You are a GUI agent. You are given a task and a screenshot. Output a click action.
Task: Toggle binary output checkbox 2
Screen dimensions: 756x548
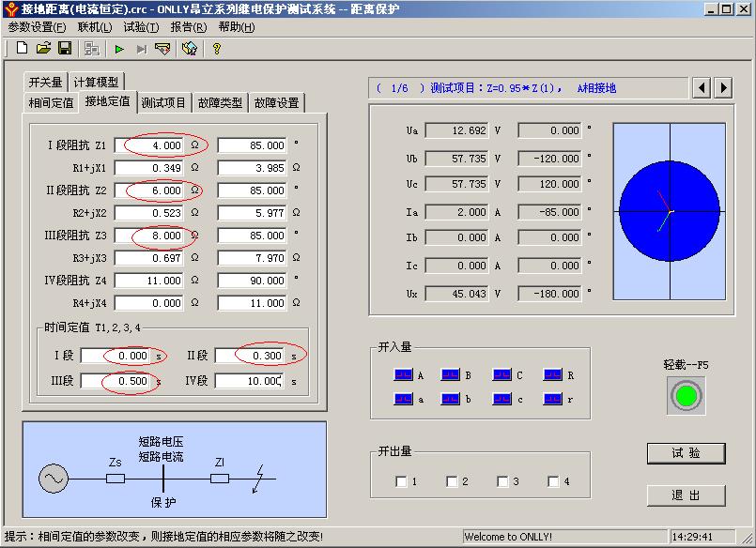tap(453, 481)
